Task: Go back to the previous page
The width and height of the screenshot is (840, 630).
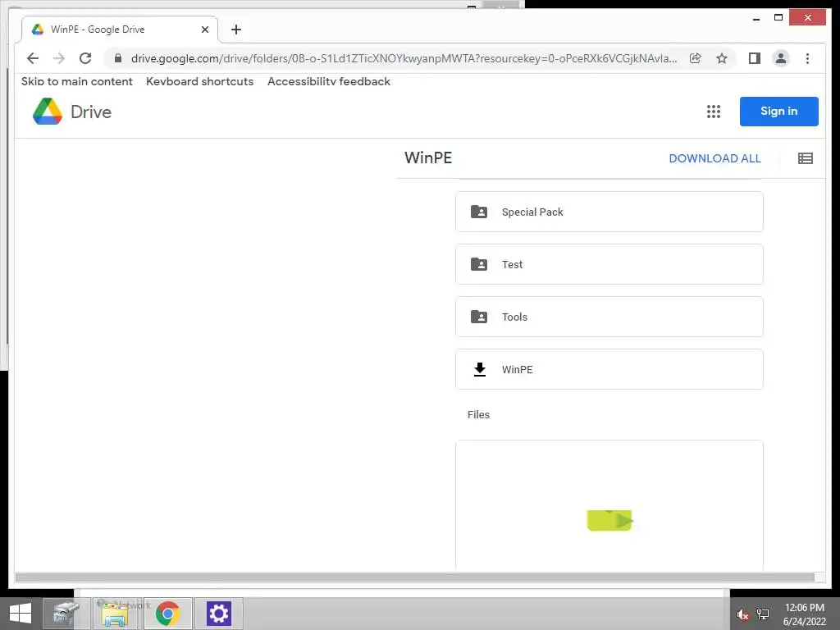Action: 33,58
